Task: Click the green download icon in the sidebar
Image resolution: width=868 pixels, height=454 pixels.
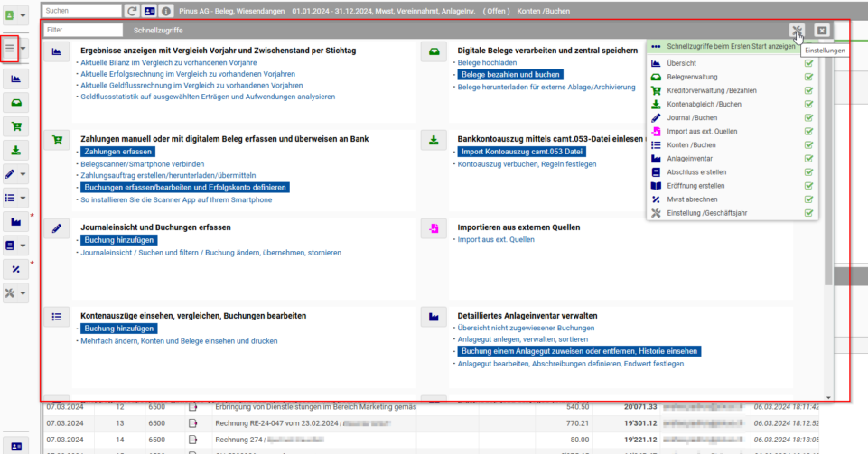Action: 16,151
